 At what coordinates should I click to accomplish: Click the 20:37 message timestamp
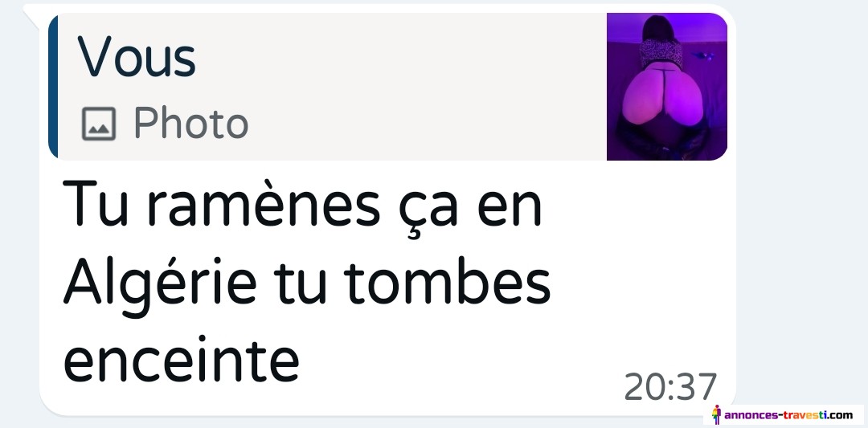point(670,387)
